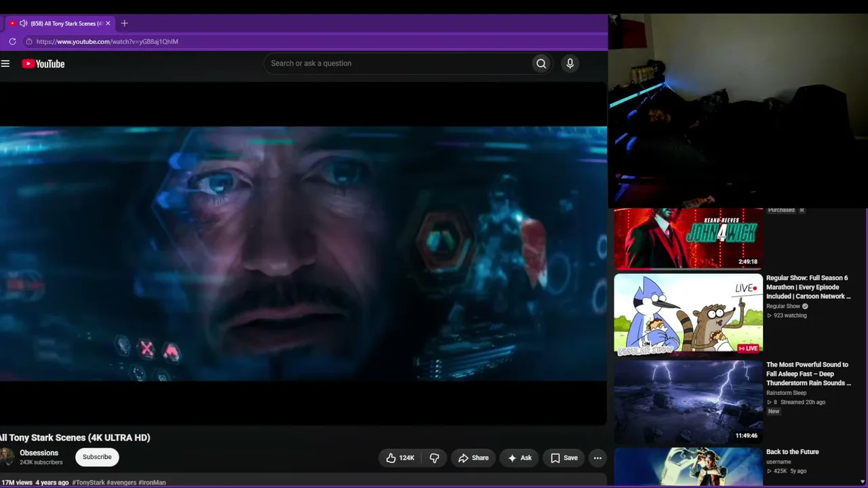Open the #IronMan hashtag
This screenshot has width=868, height=488.
(152, 483)
